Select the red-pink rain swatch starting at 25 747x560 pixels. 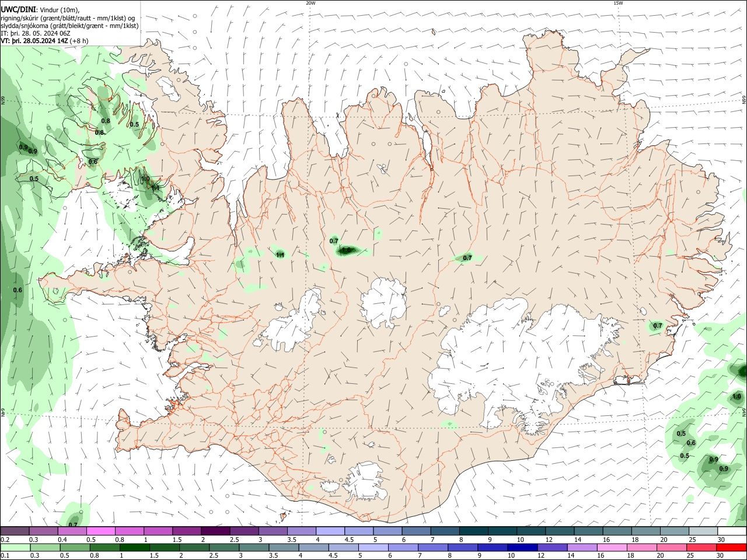pyautogui.click(x=702, y=548)
